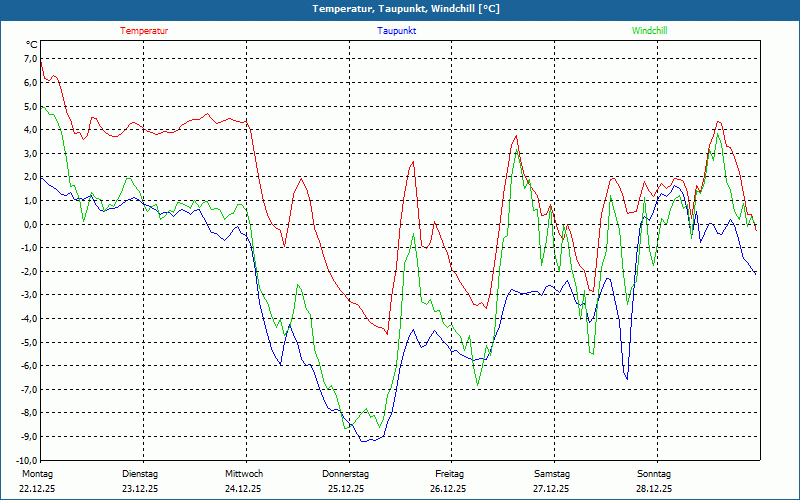The height and width of the screenshot is (500, 800).
Task: Select the Mittwoch day label
Action: pos(244,474)
